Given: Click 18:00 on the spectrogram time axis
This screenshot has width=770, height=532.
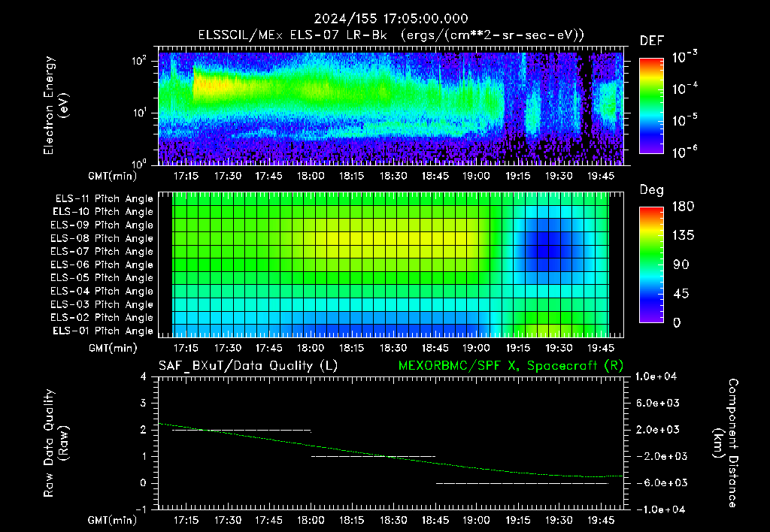Looking at the screenshot, I should tap(311, 176).
